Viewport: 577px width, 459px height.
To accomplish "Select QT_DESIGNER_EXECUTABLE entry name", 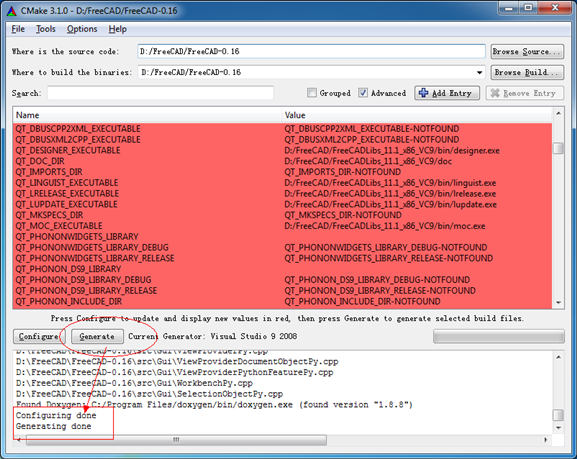I will pos(68,150).
